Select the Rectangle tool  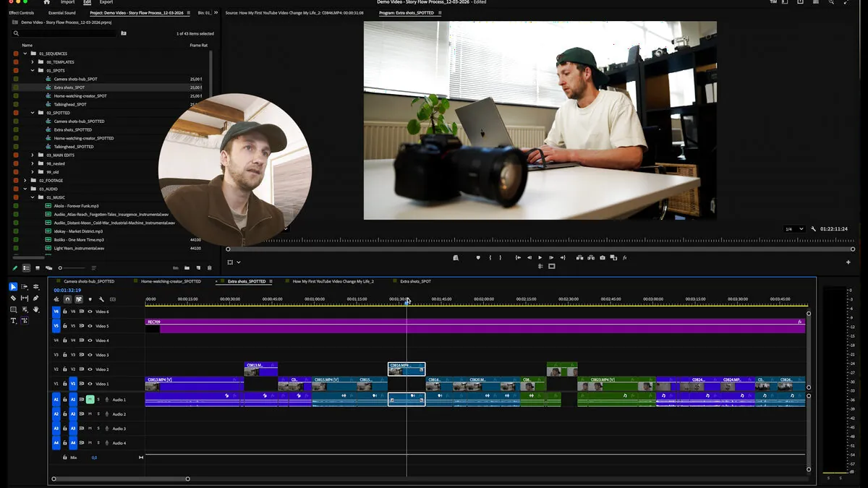[x=13, y=309]
